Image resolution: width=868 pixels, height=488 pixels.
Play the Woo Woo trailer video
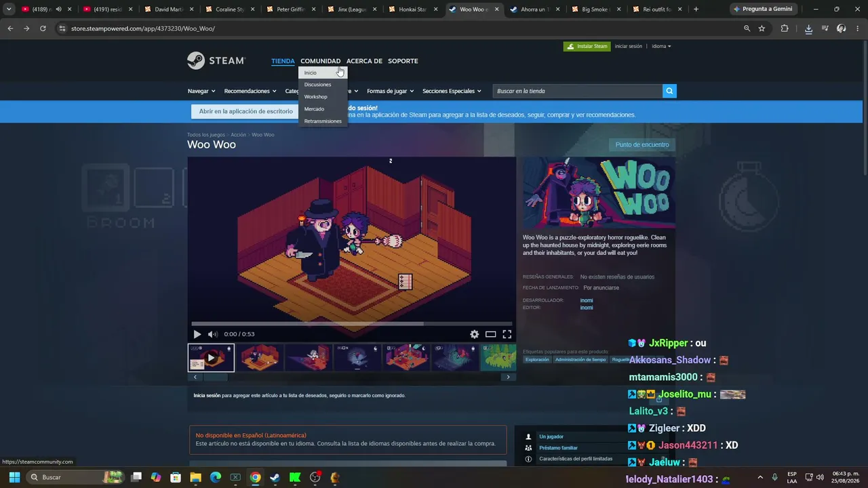(197, 334)
